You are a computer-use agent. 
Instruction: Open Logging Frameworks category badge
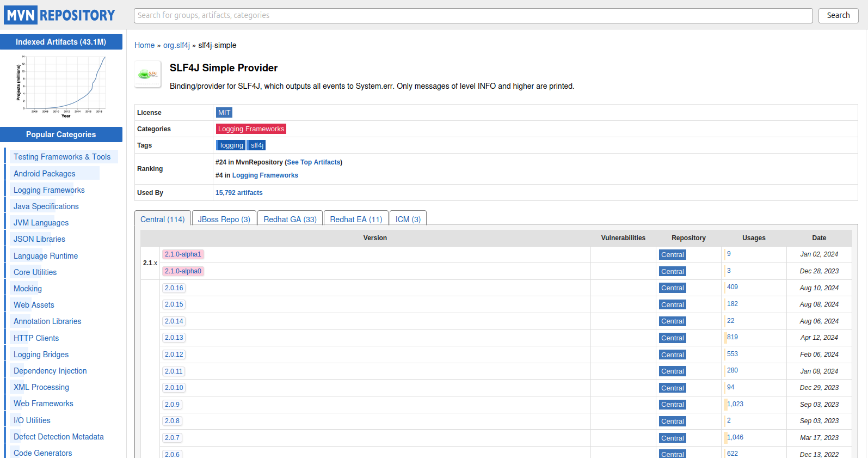[x=251, y=129]
